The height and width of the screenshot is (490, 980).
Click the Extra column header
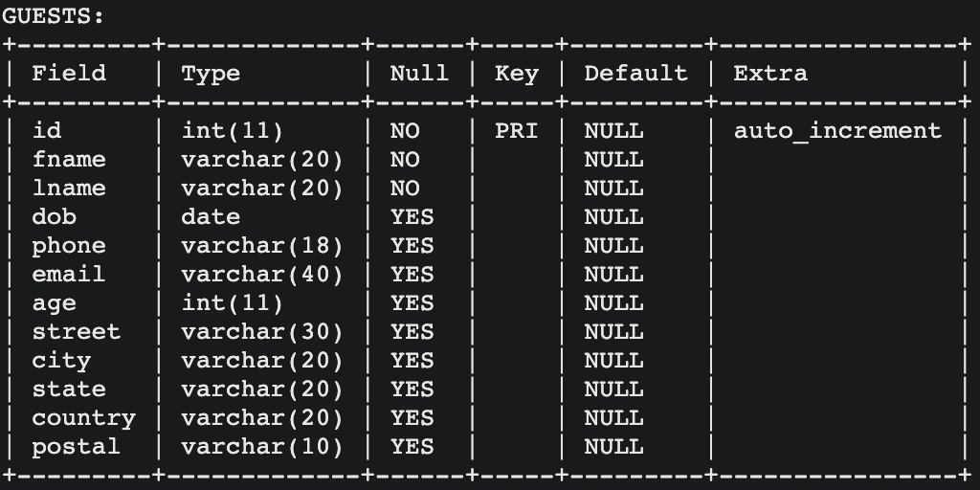tap(770, 74)
